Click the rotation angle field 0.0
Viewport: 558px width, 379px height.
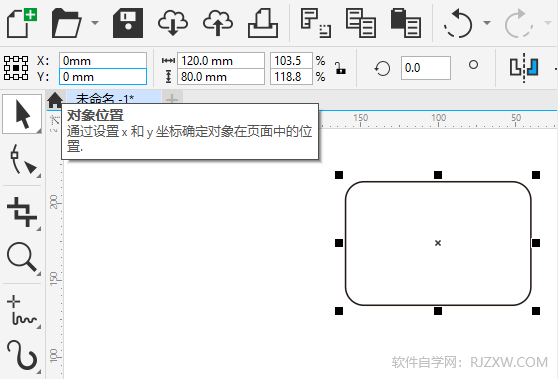pyautogui.click(x=426, y=68)
